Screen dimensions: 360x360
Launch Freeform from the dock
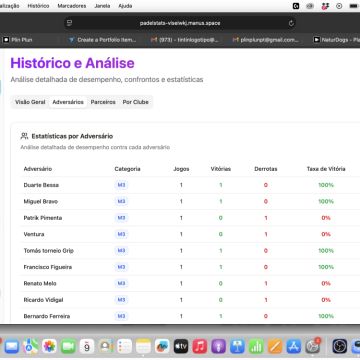pos(162,347)
